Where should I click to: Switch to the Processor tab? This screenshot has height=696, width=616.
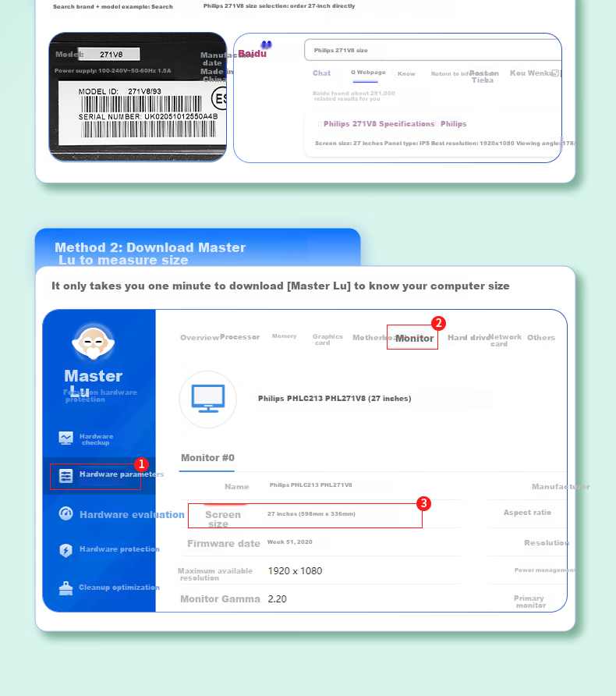click(x=240, y=337)
